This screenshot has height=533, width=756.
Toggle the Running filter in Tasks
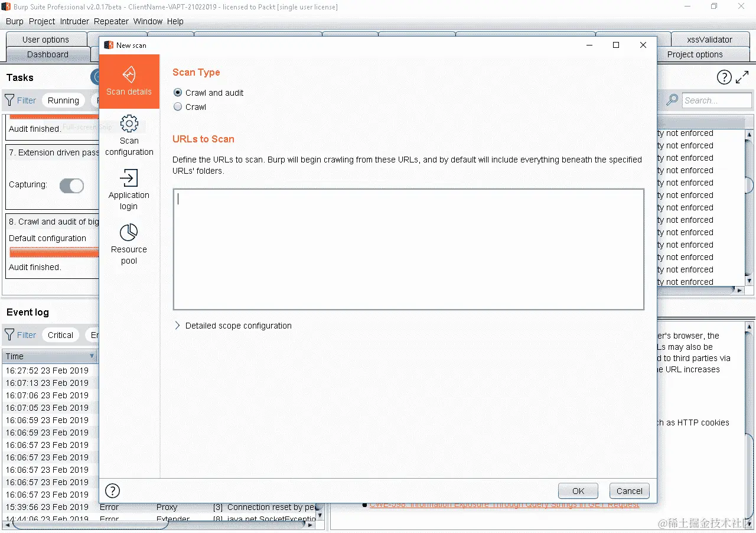coord(63,100)
